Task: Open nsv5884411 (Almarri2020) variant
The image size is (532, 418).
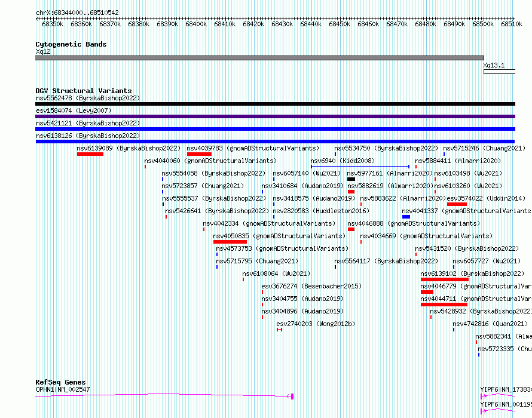Action: coord(458,161)
